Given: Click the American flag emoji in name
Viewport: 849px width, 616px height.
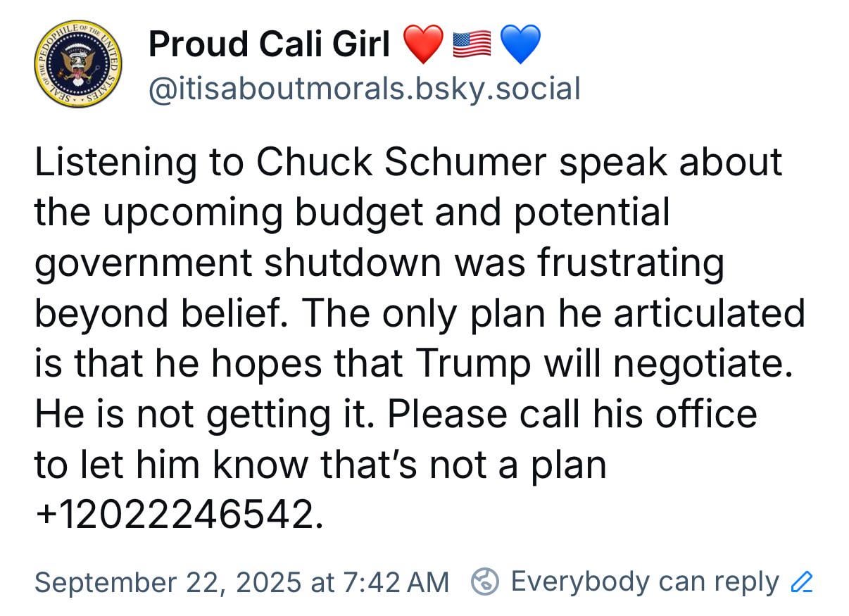Looking at the screenshot, I should (471, 45).
